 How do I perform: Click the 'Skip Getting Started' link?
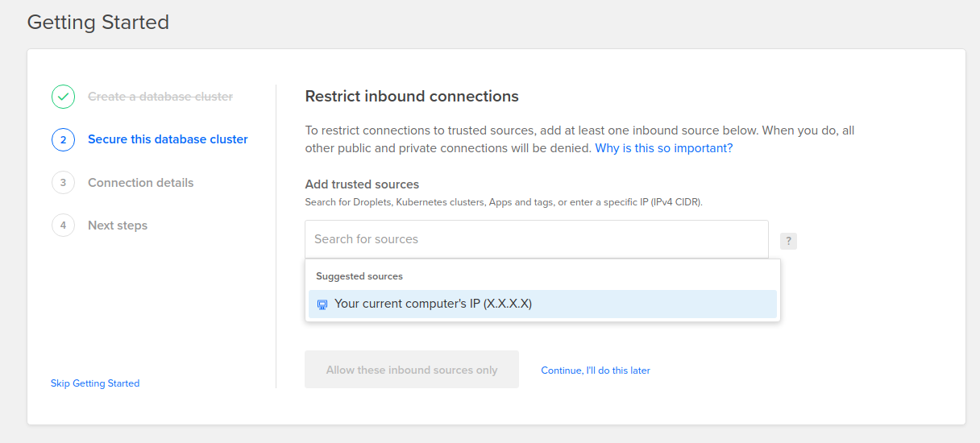(x=95, y=383)
